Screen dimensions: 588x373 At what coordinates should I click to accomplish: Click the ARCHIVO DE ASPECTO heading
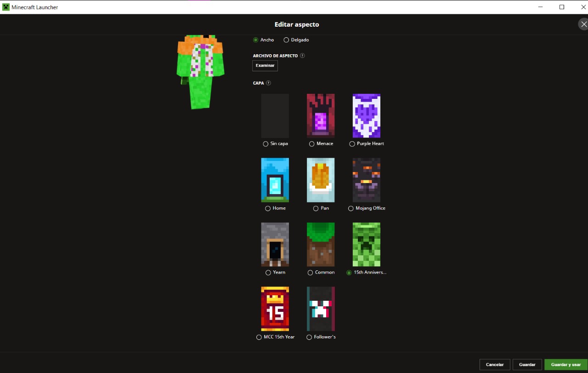pos(275,56)
